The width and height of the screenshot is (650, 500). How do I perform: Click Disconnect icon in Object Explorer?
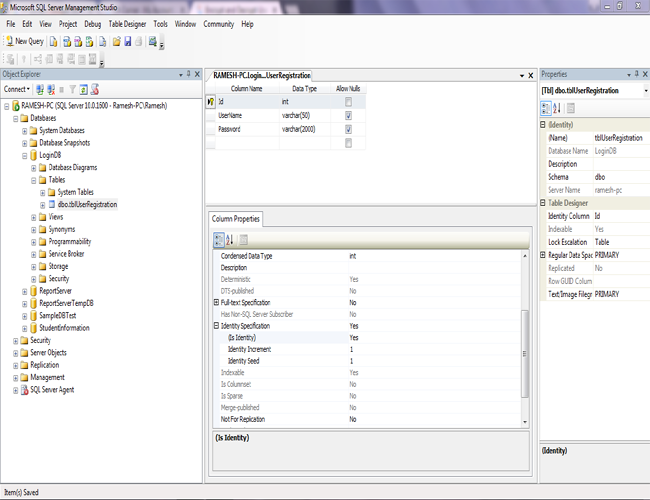51,89
